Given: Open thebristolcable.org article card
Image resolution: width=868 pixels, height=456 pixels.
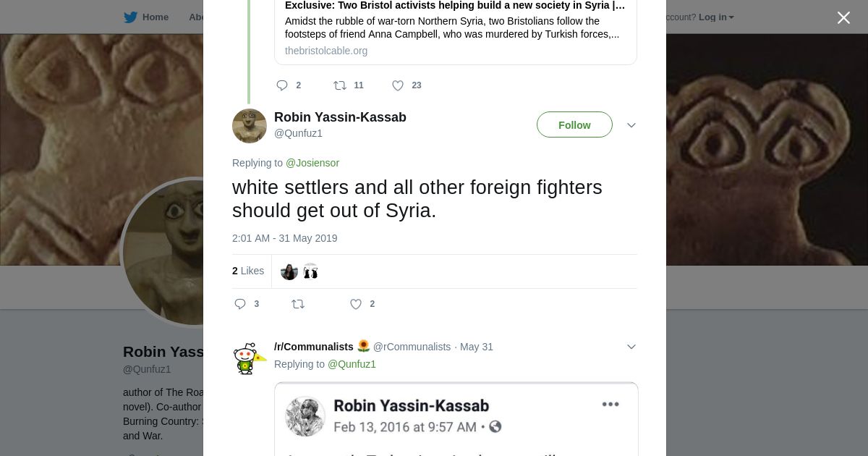Looking at the screenshot, I should [x=455, y=29].
